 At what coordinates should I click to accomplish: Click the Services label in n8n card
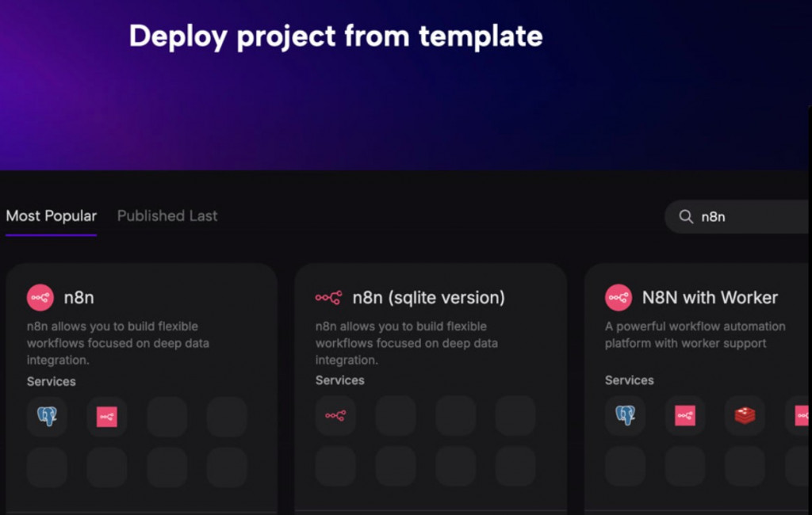[x=52, y=381]
